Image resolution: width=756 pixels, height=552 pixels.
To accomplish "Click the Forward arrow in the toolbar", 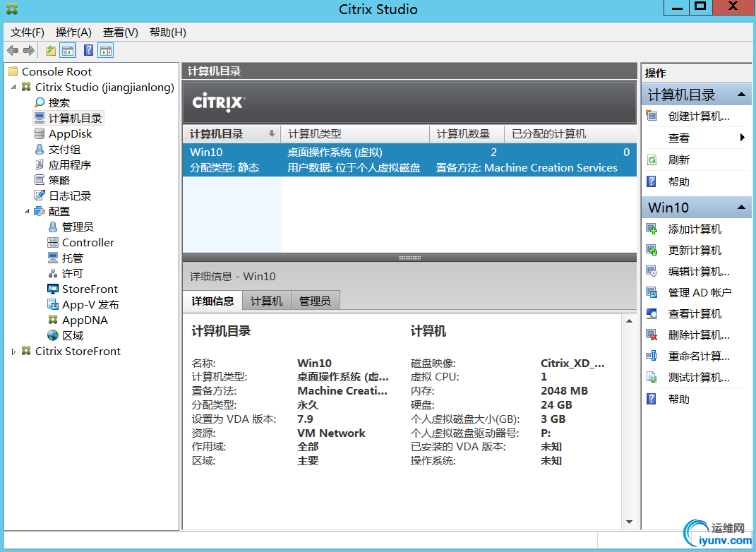I will [x=29, y=50].
